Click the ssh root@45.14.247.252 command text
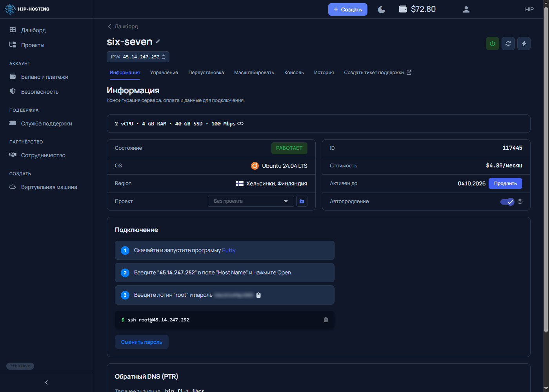549x392 pixels. point(158,320)
